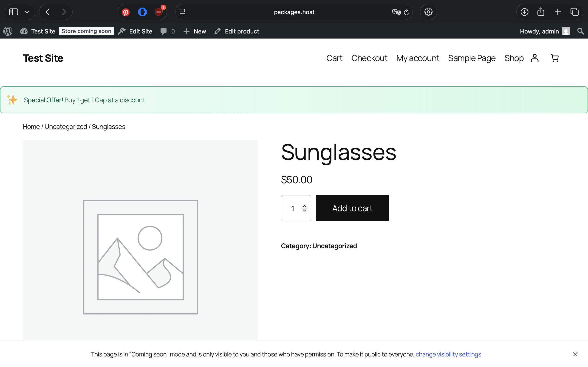Open the Pinterest extension icon
This screenshot has width=588, height=367.
point(126,12)
